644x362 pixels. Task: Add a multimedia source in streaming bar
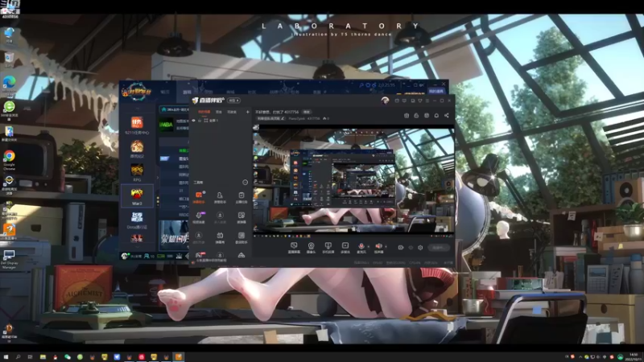click(x=345, y=248)
